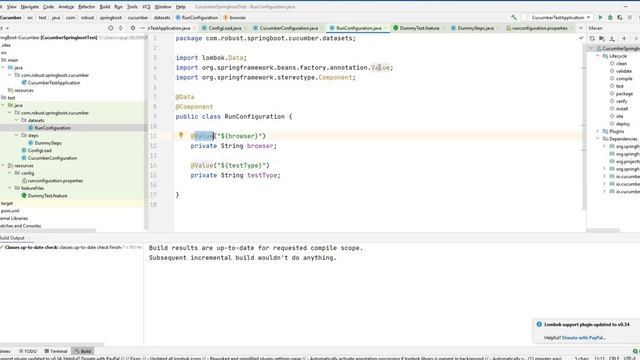This screenshot has height=360, width=640.
Task: Click the Donate with PayPal link
Action: 584,338
